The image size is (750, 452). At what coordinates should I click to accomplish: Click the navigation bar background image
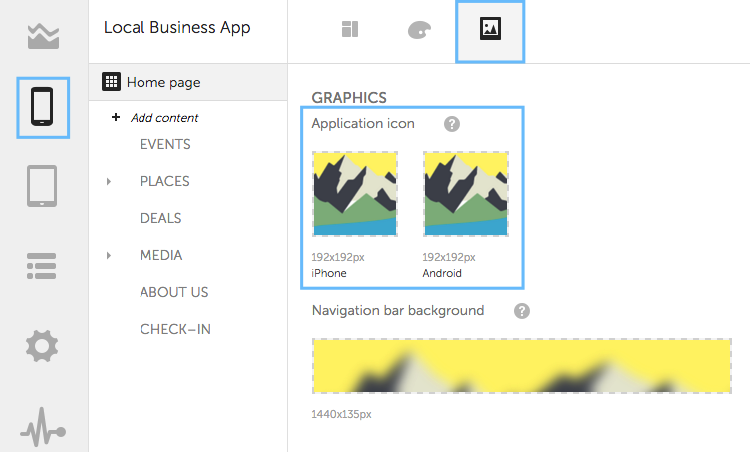pyautogui.click(x=522, y=366)
